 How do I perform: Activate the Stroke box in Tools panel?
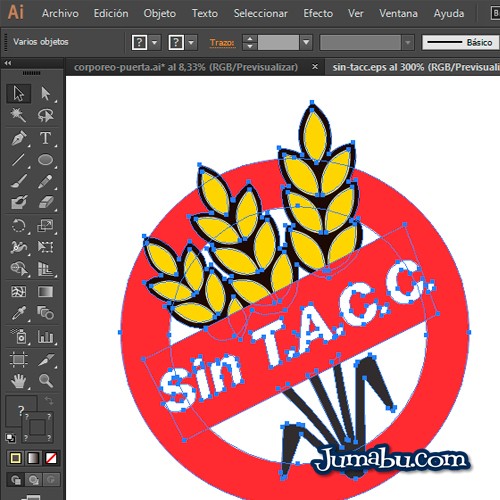(37, 427)
